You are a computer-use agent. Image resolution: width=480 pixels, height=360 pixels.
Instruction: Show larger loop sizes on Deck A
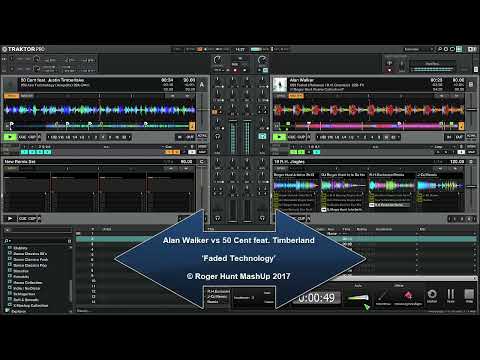tap(130, 137)
